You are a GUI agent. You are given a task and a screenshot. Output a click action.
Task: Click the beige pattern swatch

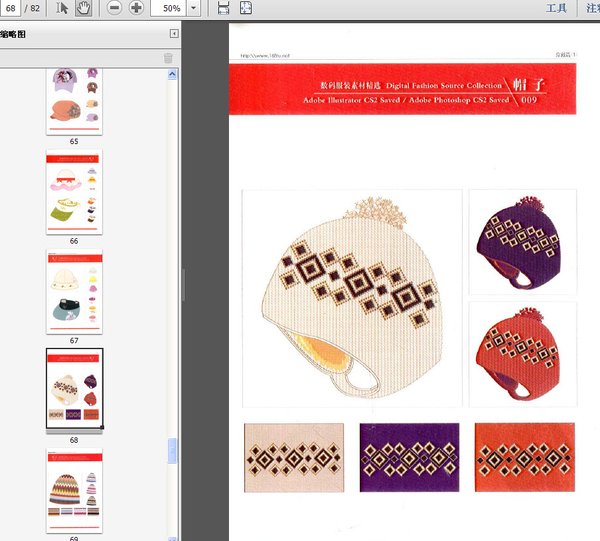tap(294, 458)
